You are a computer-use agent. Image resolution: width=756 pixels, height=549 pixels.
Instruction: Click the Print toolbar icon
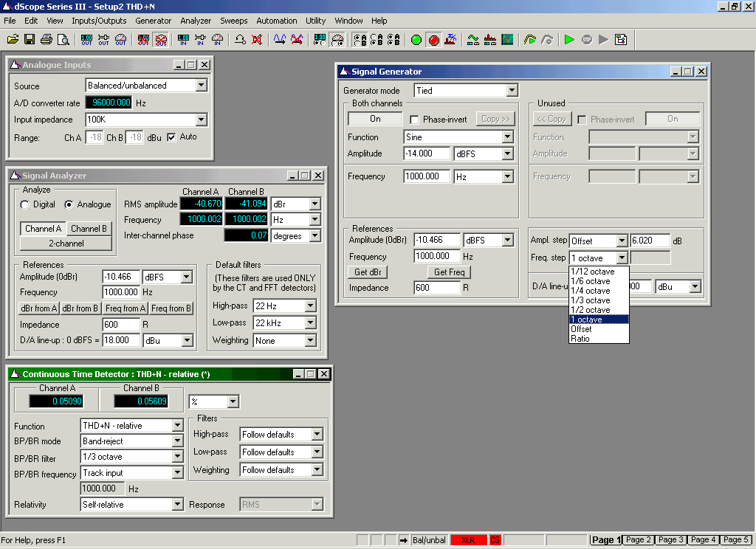[x=47, y=40]
